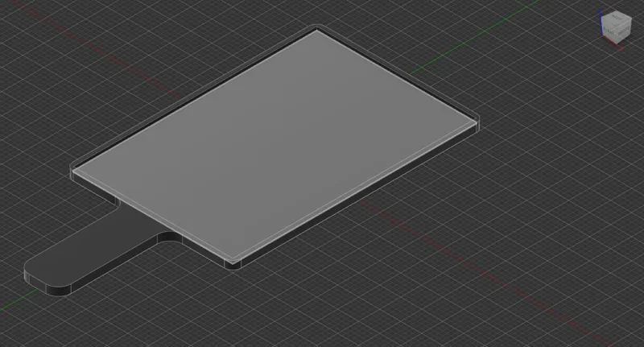Click the blue Z axis on view cube
This screenshot has height=347, width=644.
601,22
